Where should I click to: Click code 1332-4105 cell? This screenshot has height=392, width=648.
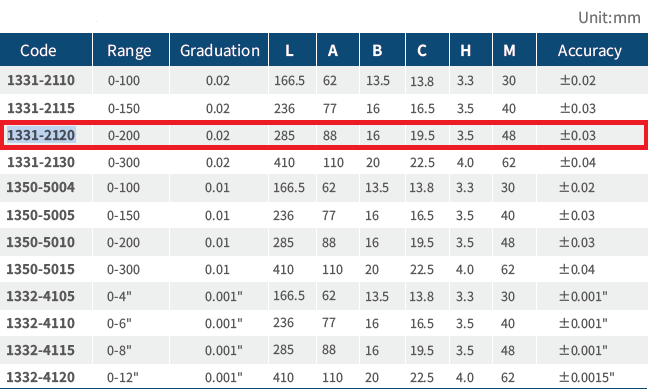click(40, 296)
